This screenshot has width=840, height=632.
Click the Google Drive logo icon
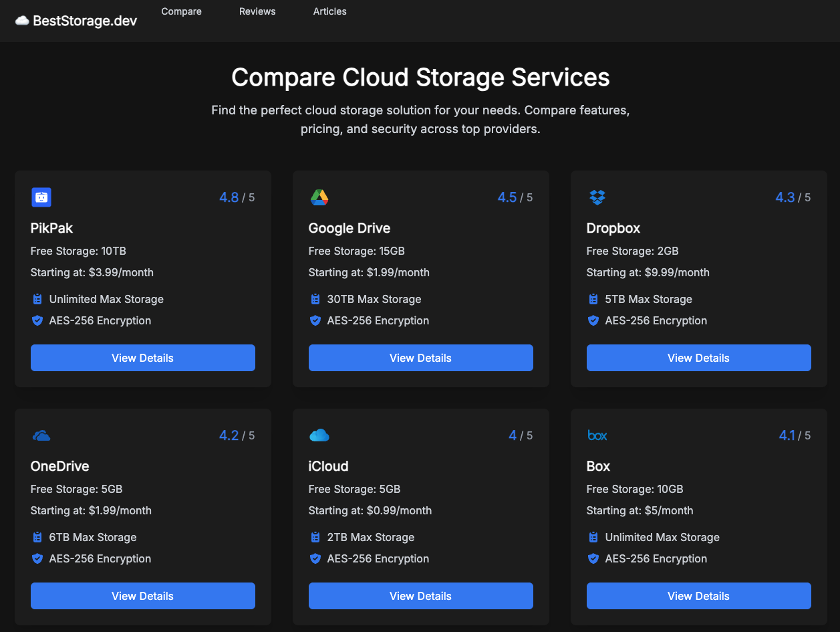[319, 197]
